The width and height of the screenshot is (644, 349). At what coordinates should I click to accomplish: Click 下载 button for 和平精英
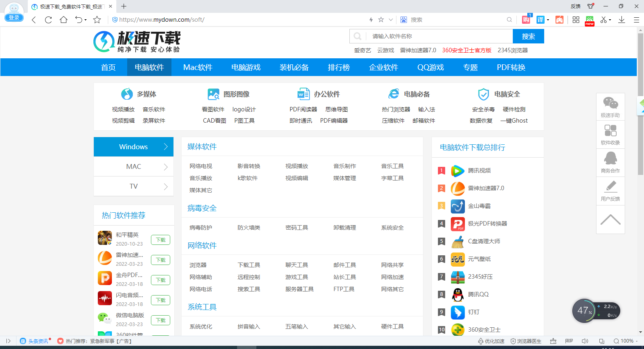click(161, 240)
